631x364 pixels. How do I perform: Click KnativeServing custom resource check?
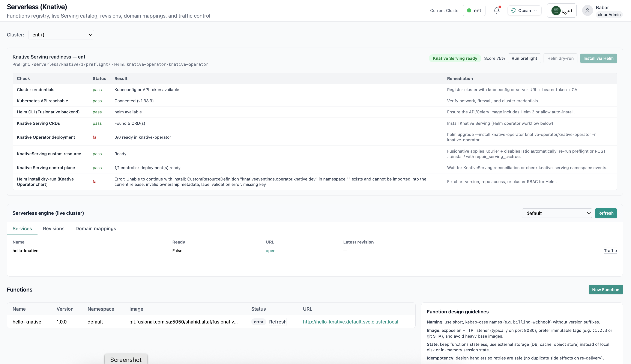tap(49, 154)
